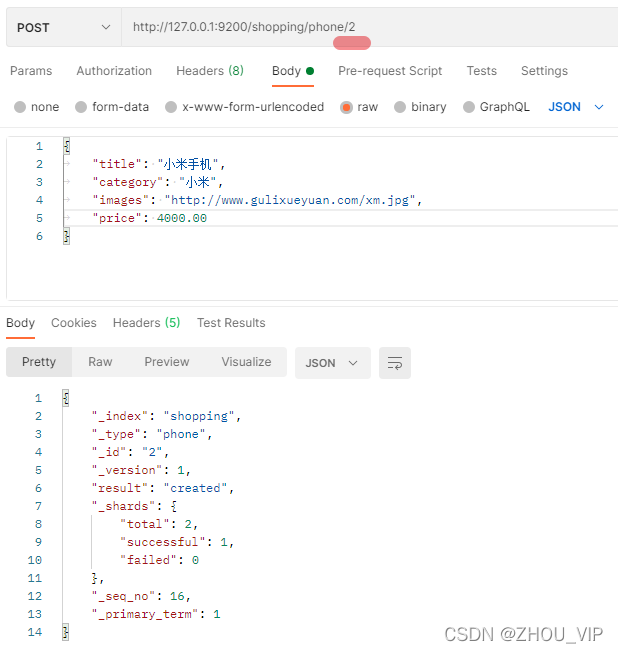Click the "_id": "2" response line
The height and width of the screenshot is (653, 618).
(130, 452)
